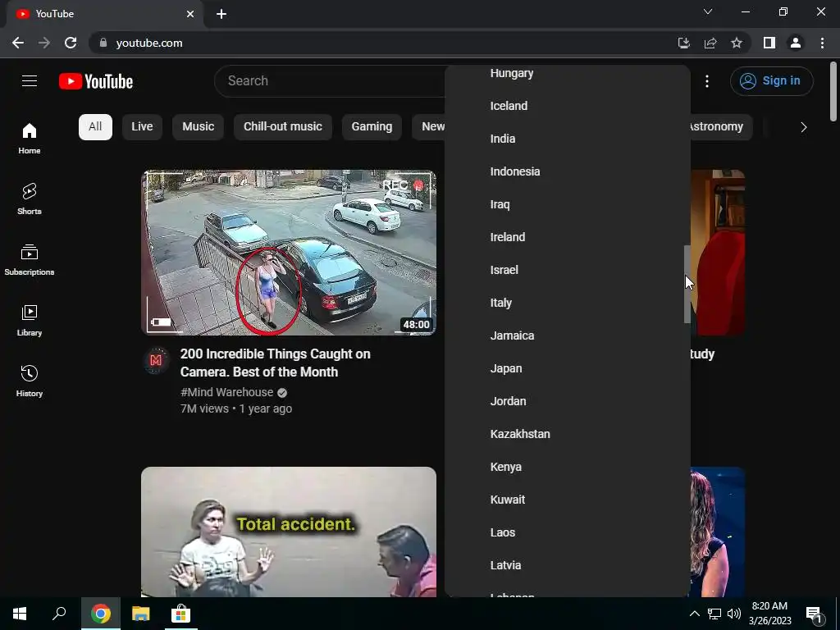Open the Total accident video thumbnail
Viewport: 840px width, 630px height.
(289, 532)
